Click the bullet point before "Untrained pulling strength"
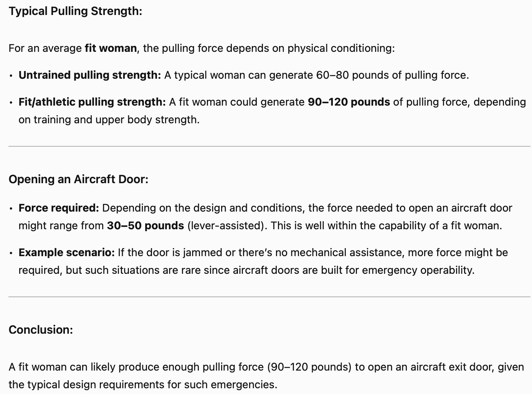532x394 pixels. 12,76
